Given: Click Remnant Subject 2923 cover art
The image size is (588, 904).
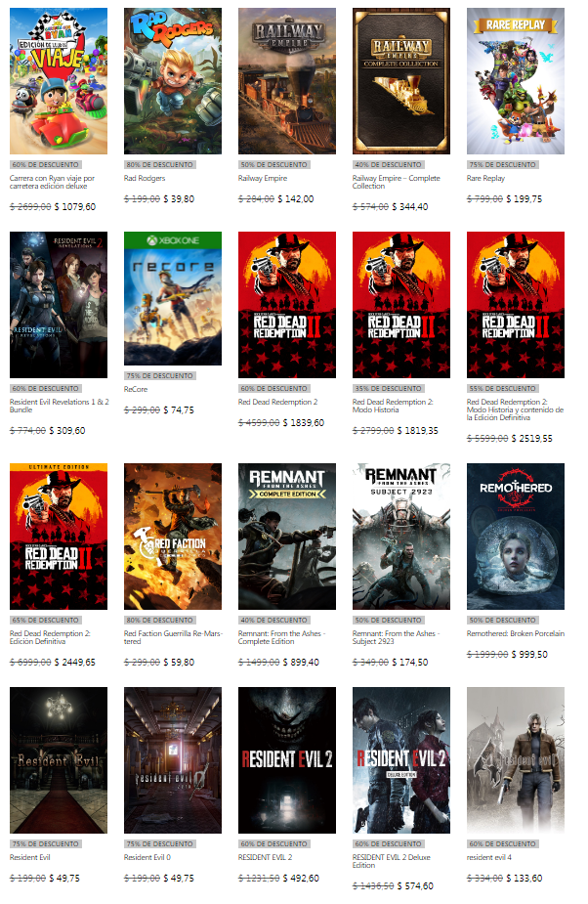Looking at the screenshot, I should click(401, 537).
